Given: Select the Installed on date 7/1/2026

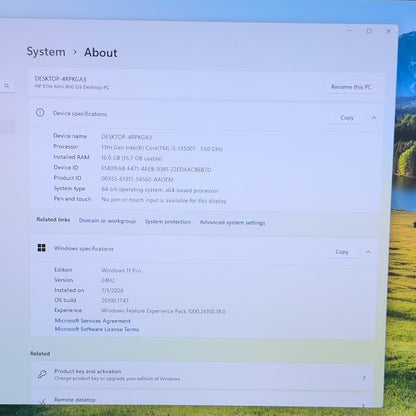Looking at the screenshot, I should (x=112, y=290).
